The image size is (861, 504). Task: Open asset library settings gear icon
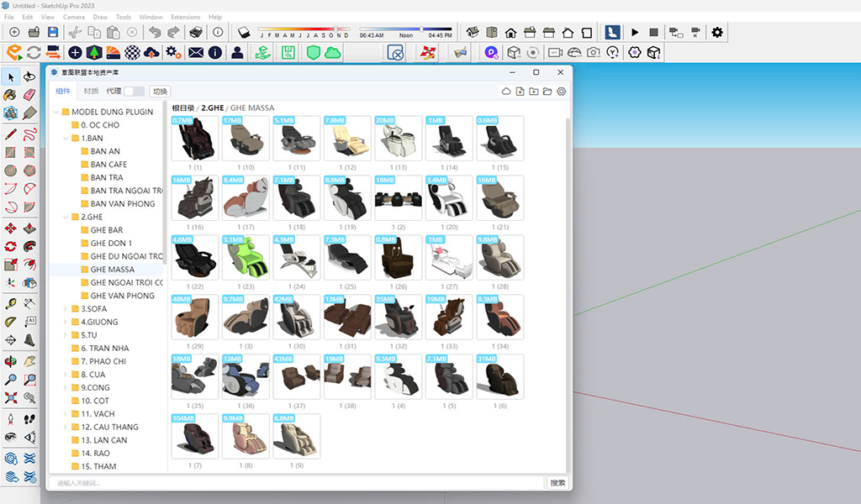click(562, 91)
